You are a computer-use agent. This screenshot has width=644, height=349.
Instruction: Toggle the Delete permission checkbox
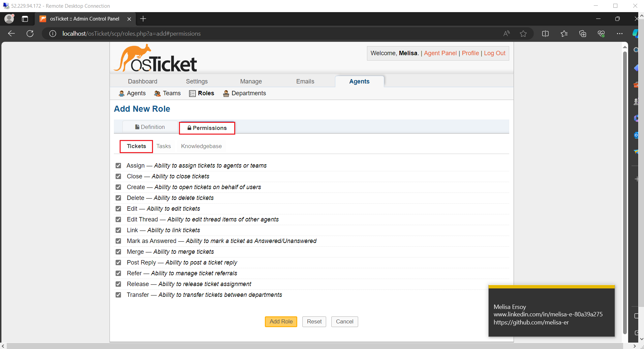click(118, 198)
